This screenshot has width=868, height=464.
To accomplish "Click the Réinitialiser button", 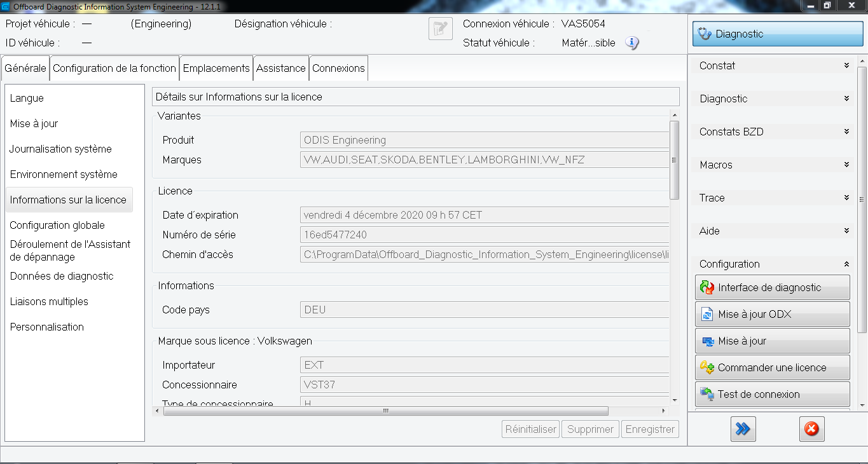I will coord(531,429).
